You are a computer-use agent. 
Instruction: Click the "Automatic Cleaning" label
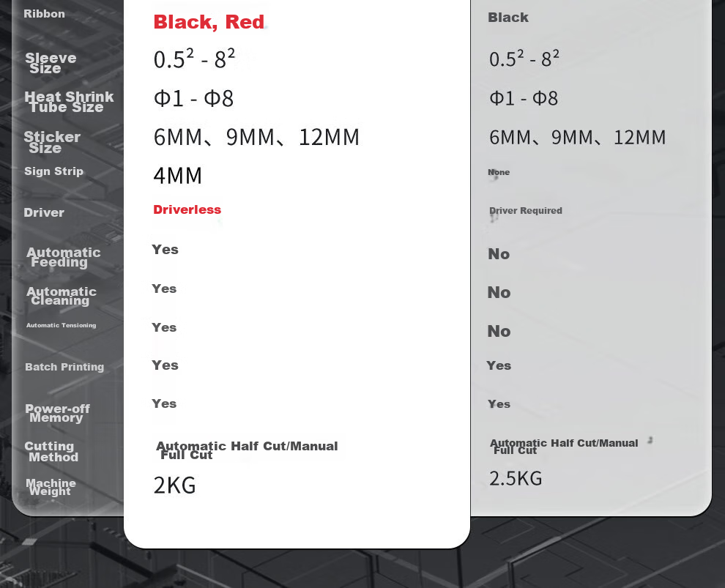61,296
